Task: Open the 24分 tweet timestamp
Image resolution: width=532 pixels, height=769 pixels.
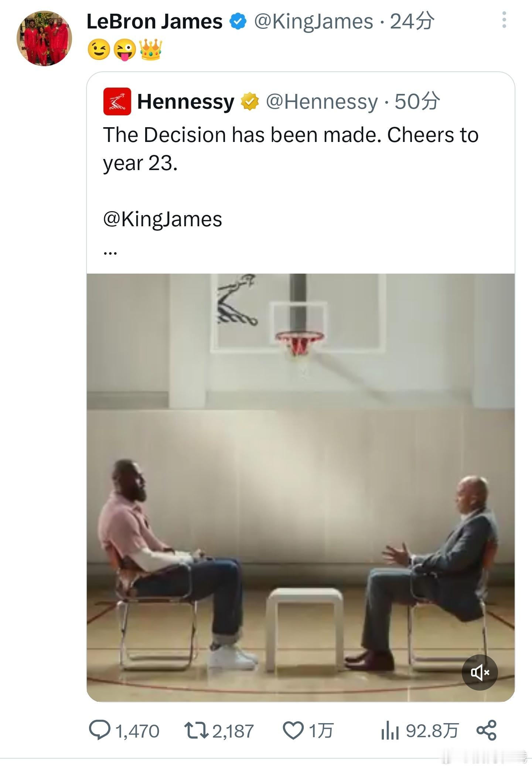Action: (412, 21)
